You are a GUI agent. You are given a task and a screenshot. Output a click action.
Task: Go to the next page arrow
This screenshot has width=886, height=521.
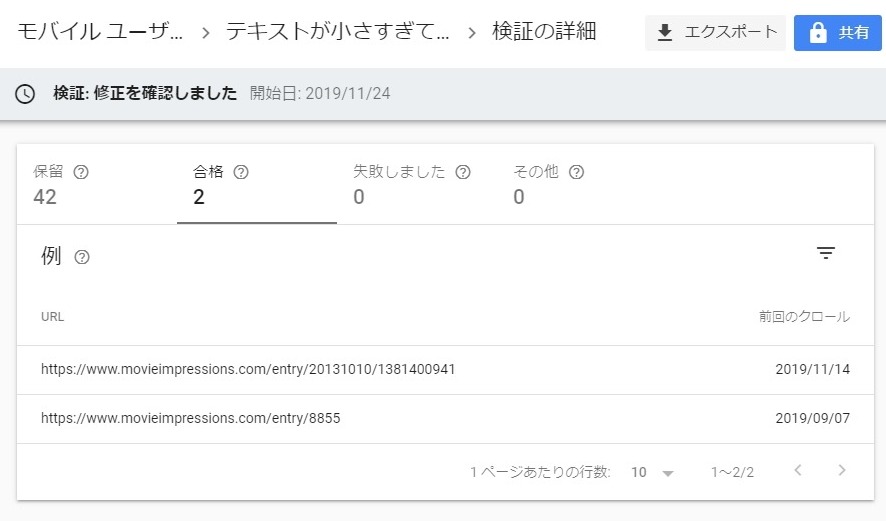point(842,471)
